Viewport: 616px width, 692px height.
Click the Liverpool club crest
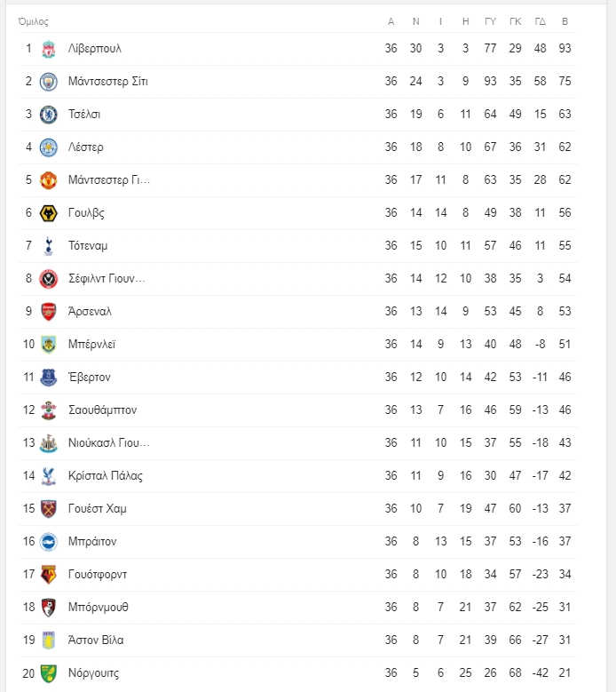click(x=49, y=49)
